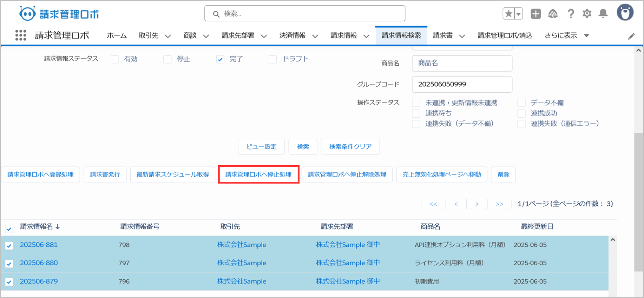
Task: Open the Setup gear icon
Action: coord(587,14)
